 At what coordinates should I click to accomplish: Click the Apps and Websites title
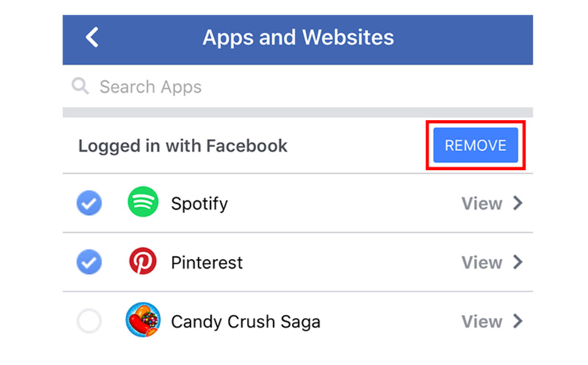pos(298,38)
